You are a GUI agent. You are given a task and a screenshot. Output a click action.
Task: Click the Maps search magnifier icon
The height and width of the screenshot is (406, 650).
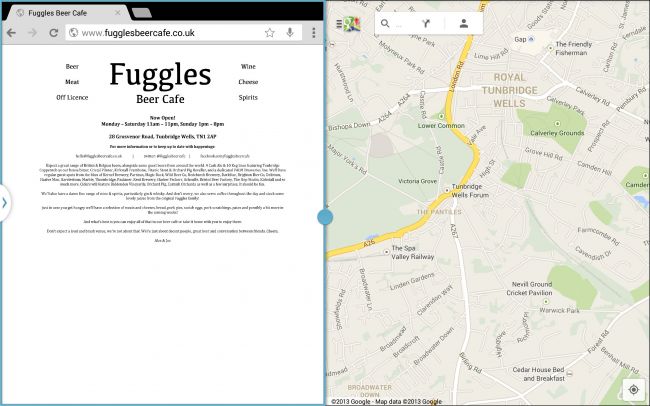(x=387, y=23)
